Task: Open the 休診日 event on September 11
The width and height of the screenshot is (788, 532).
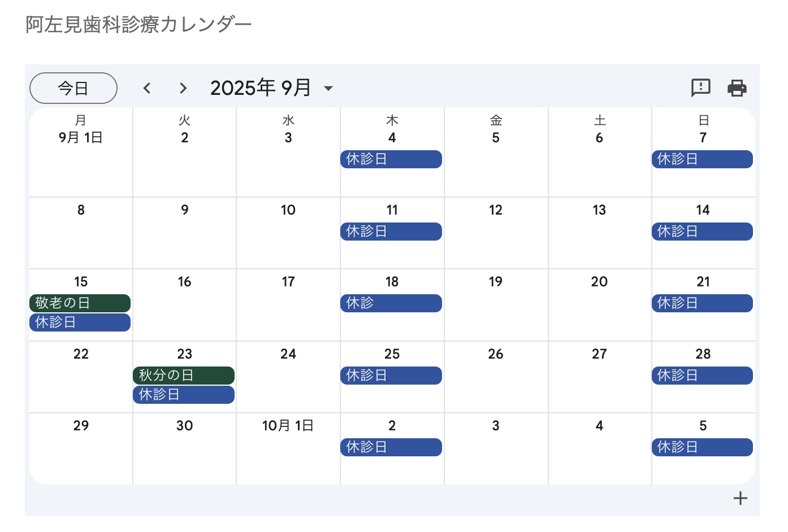Action: click(x=391, y=232)
